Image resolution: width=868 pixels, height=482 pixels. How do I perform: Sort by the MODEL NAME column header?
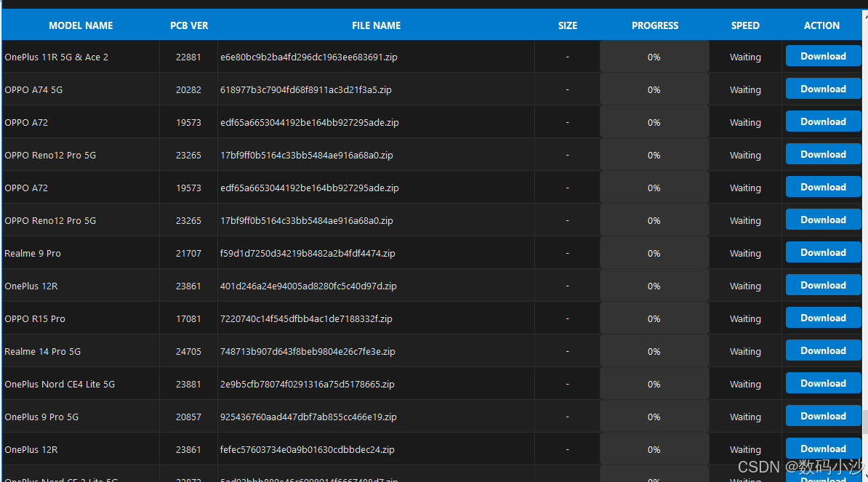point(81,25)
